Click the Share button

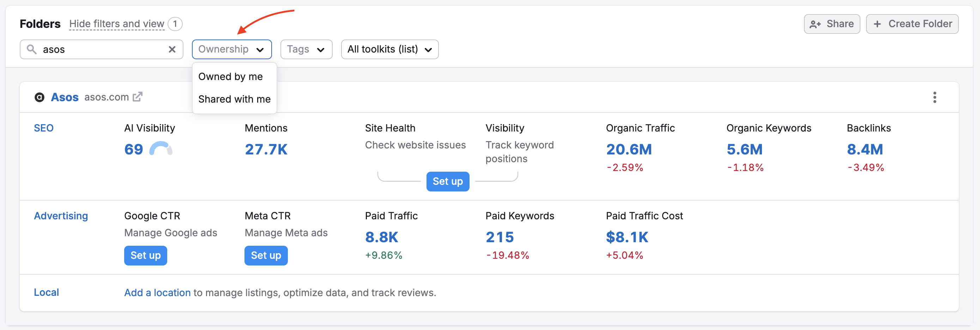(831, 24)
